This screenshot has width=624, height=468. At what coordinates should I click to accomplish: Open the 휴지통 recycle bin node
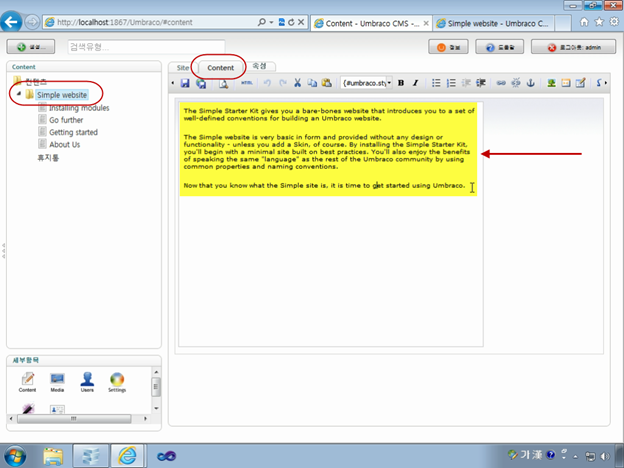coord(48,158)
